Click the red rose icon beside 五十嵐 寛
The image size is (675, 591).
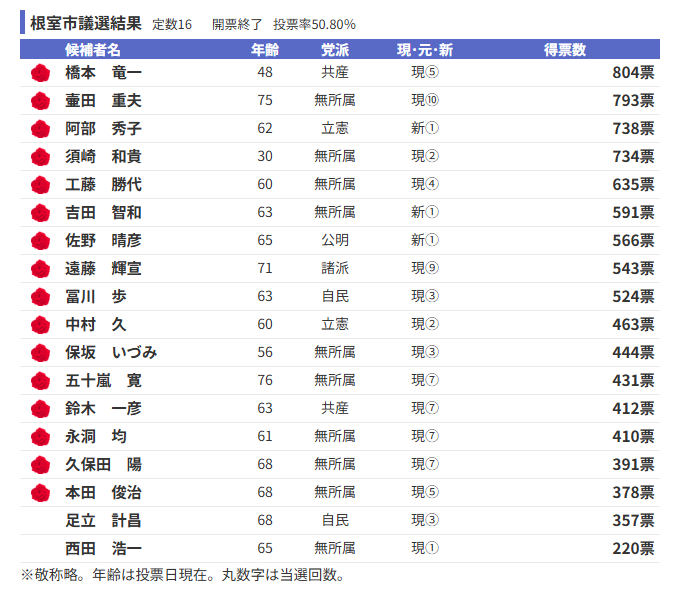(x=40, y=381)
